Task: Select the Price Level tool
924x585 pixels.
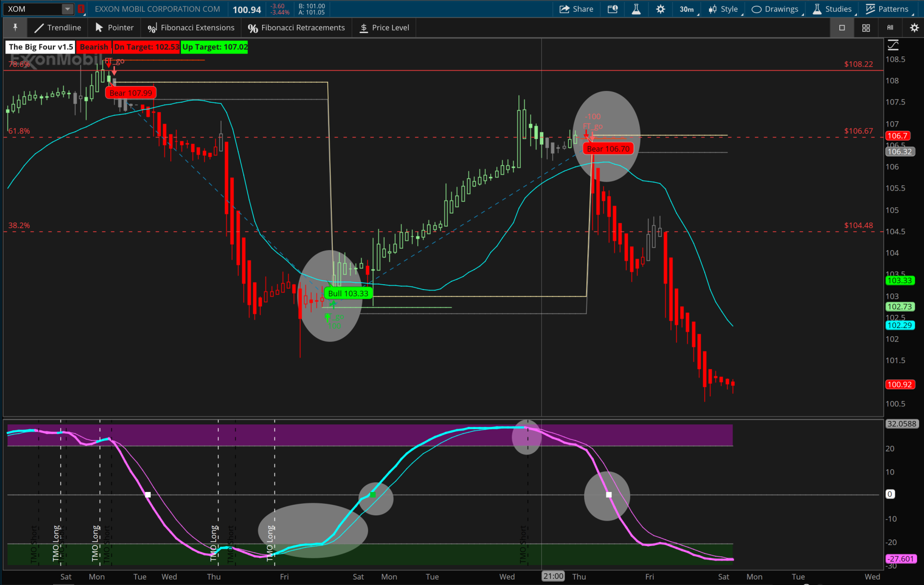Action: click(x=384, y=28)
